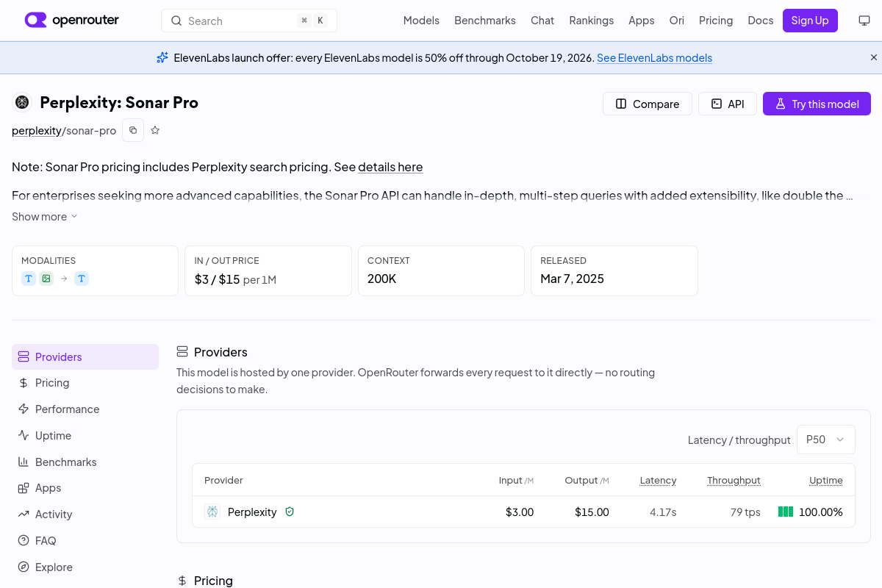This screenshot has height=588, width=882.
Task: Open Pricing in the top navigation
Action: click(x=716, y=21)
